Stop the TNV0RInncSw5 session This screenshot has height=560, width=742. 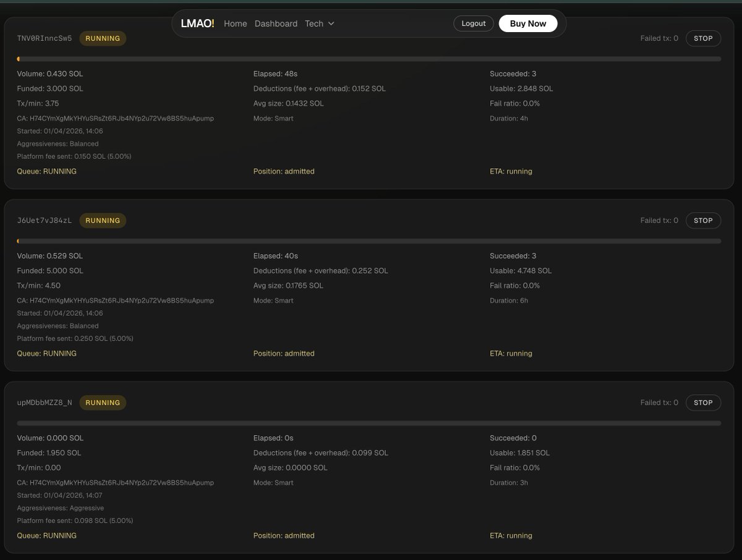click(703, 38)
